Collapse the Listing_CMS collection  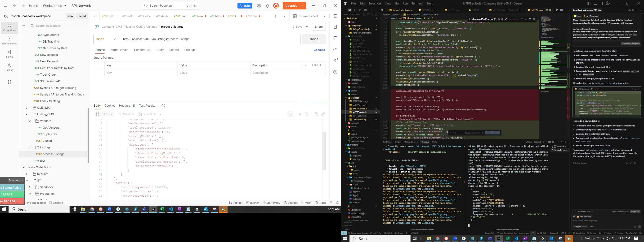[27, 114]
